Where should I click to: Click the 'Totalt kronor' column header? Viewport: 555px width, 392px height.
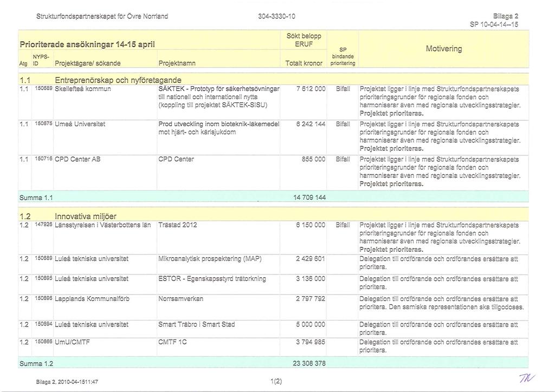[304, 63]
